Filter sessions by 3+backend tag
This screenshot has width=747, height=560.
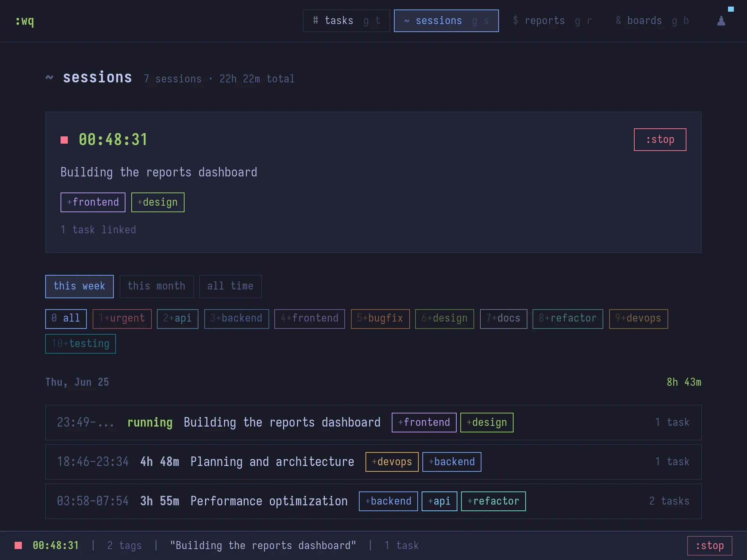point(236,319)
